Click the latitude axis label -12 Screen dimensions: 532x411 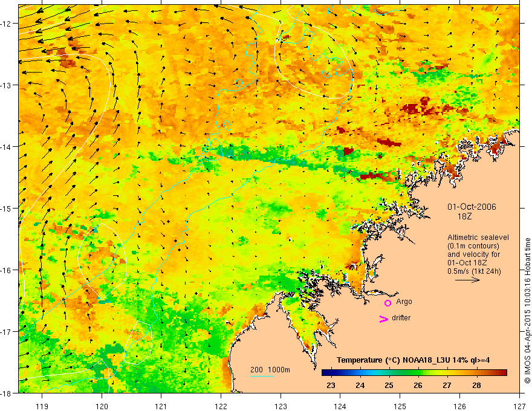click(x=6, y=24)
